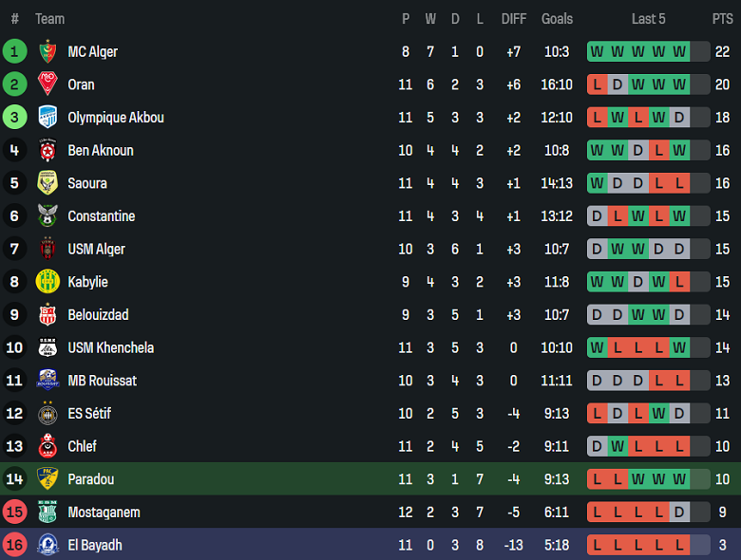Click the Last 5 column header
The image size is (741, 560).
(x=649, y=18)
